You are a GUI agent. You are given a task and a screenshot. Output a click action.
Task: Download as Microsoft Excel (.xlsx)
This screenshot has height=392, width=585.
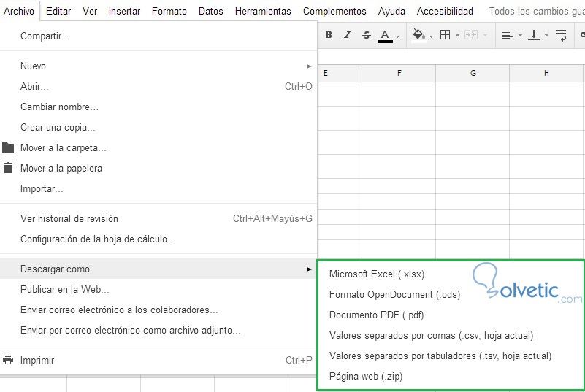(451, 274)
